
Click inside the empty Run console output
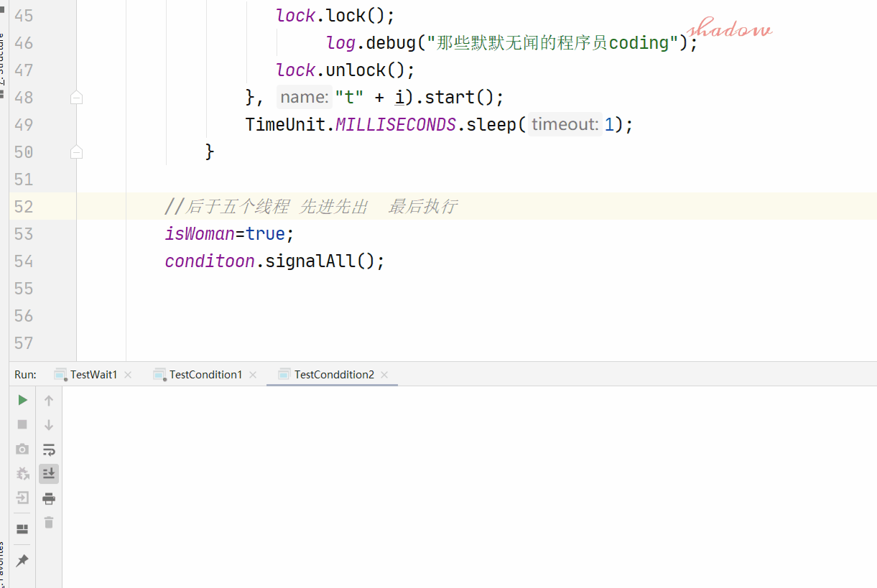(469, 487)
